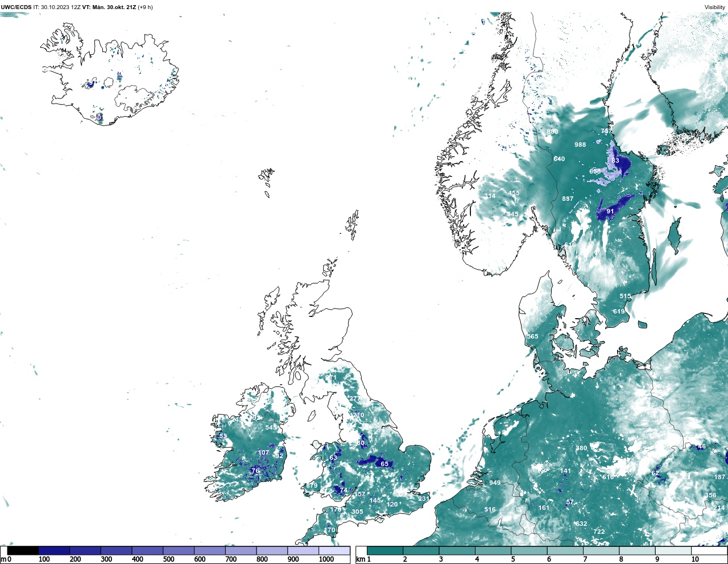Click the 107 value over Ireland
728x564 pixels.
264,453
